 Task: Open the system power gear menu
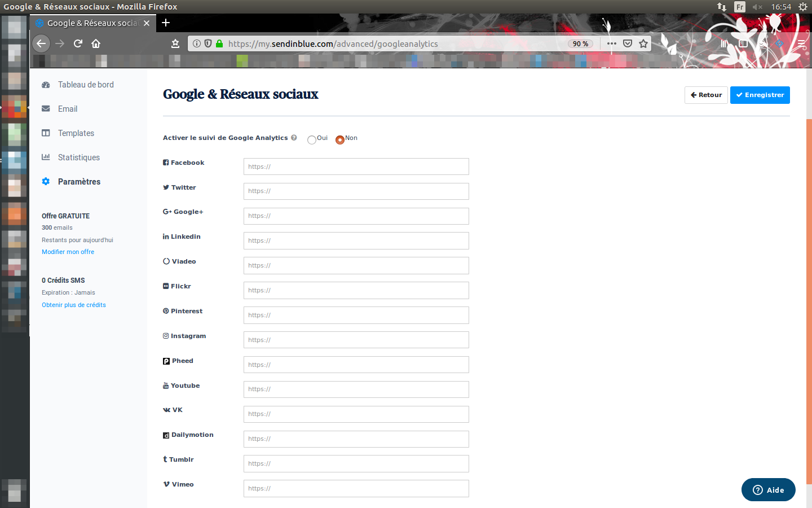[x=803, y=7]
